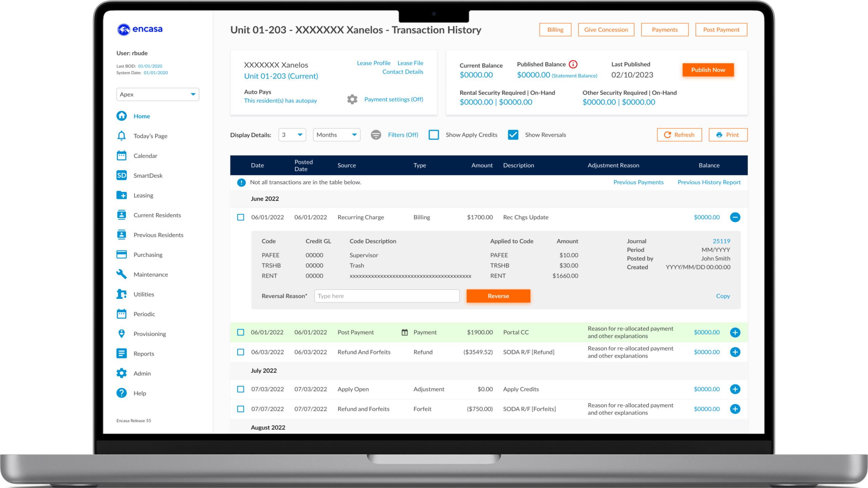Image resolution: width=868 pixels, height=488 pixels.
Task: Click the calendar icon on Post Payment row
Action: click(x=405, y=332)
